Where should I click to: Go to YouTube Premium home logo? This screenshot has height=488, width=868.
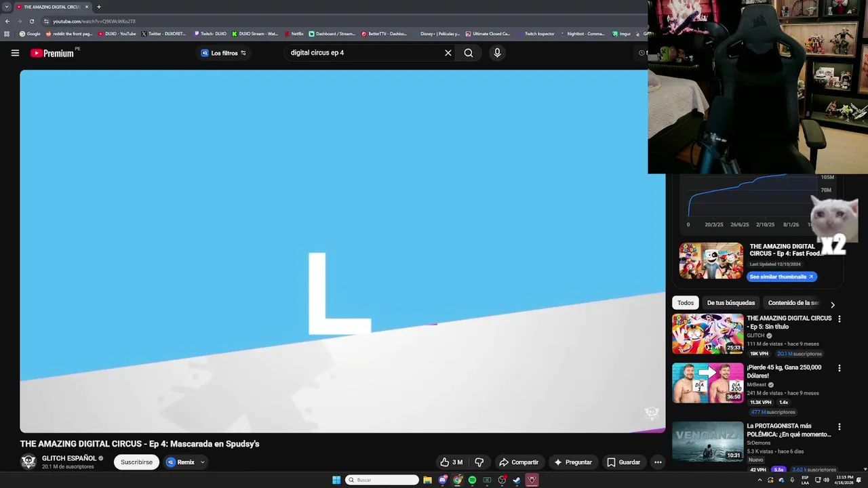(52, 53)
